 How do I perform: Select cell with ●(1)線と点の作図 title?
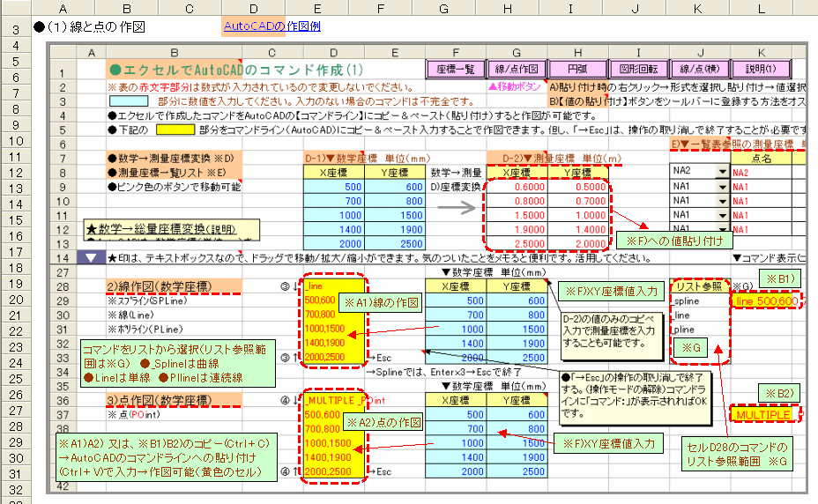pos(89,27)
